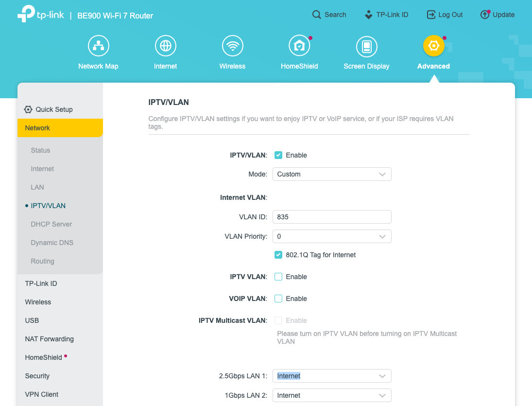Open NAT Forwarding sidebar section
532x406 pixels.
(x=49, y=339)
